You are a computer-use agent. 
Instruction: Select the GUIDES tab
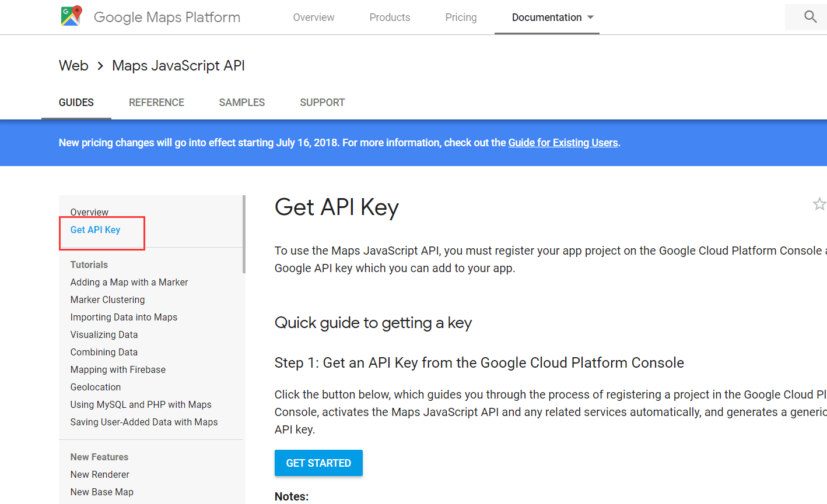click(x=76, y=103)
